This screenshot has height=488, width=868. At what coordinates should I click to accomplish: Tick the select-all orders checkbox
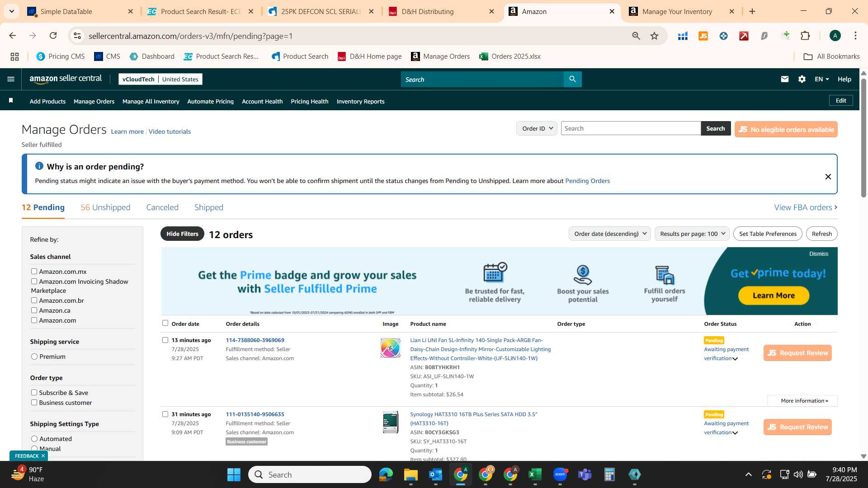pos(165,323)
